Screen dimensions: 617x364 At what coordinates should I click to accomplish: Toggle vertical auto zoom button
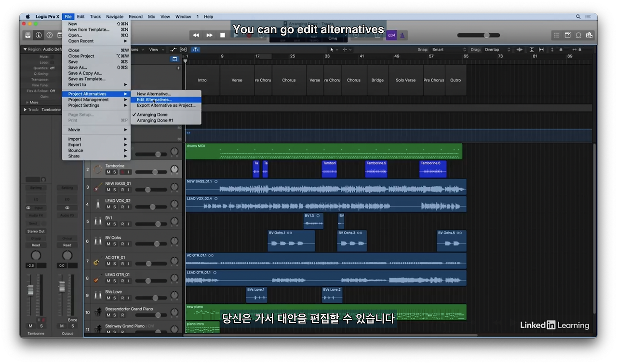[532, 50]
